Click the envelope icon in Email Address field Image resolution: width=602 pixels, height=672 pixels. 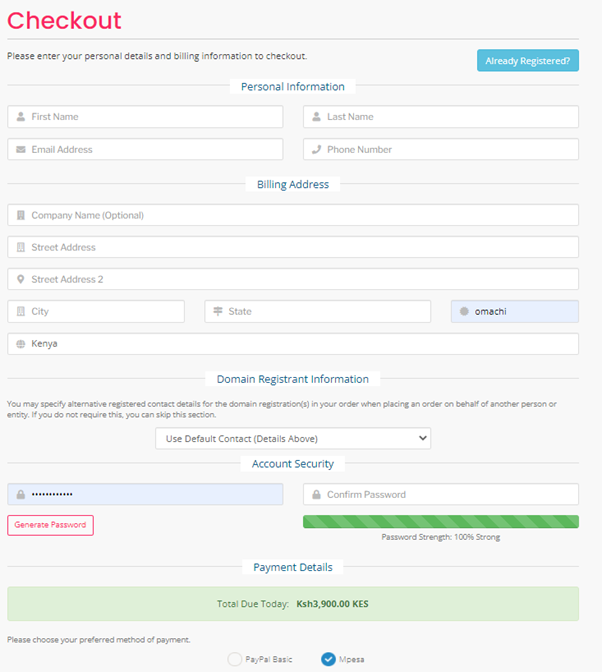click(20, 150)
